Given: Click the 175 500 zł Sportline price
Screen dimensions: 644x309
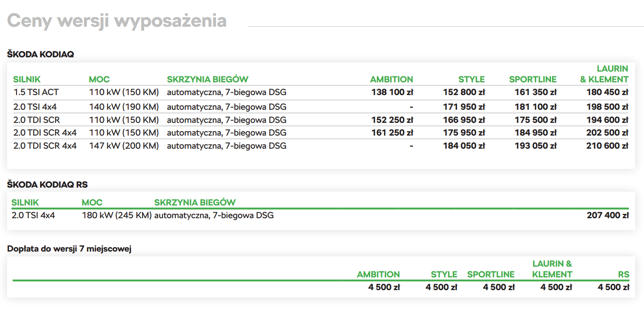Looking at the screenshot, I should [535, 120].
